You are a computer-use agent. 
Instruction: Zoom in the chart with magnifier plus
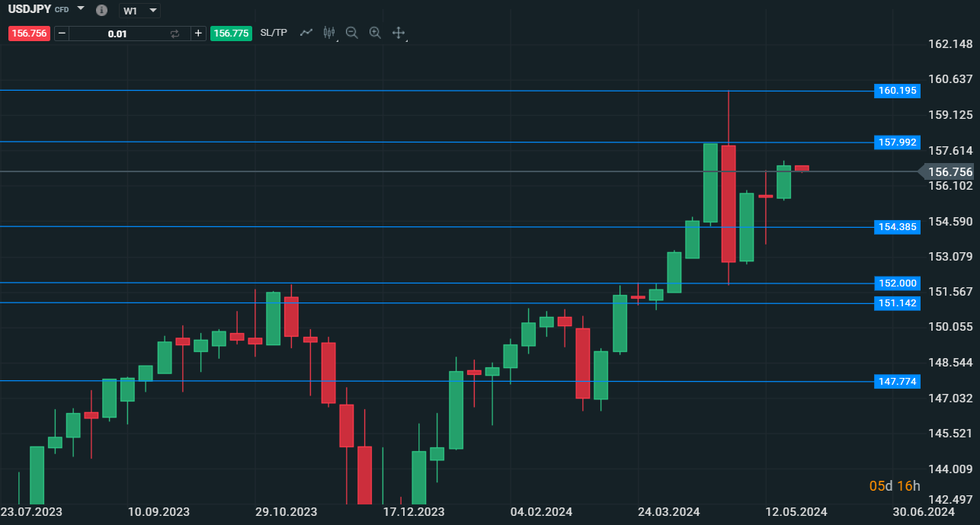[375, 33]
